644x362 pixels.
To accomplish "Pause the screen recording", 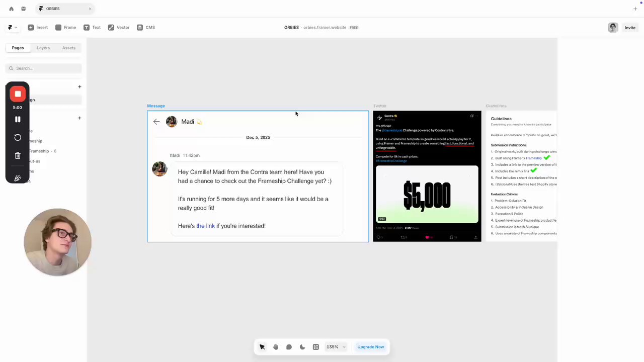I will (x=18, y=119).
